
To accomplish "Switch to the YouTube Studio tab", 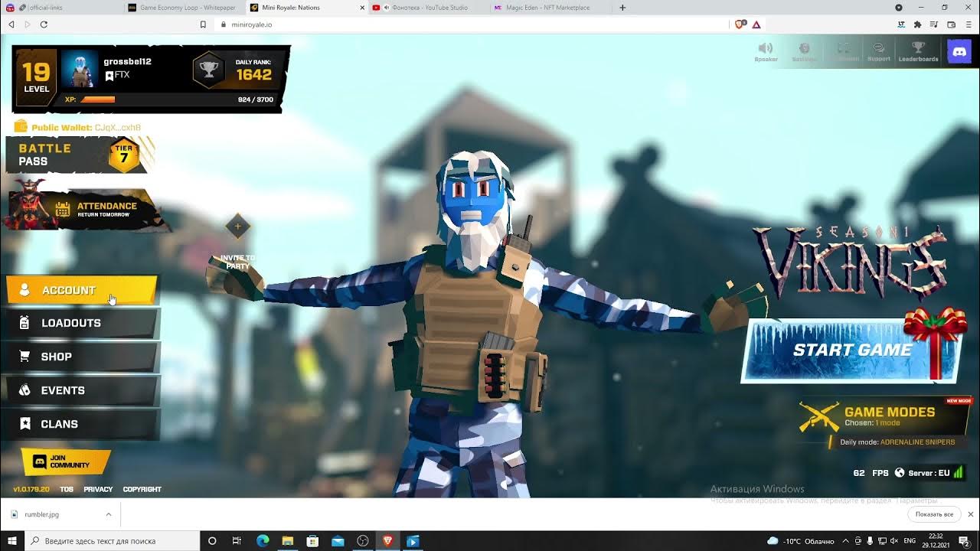I will (429, 8).
